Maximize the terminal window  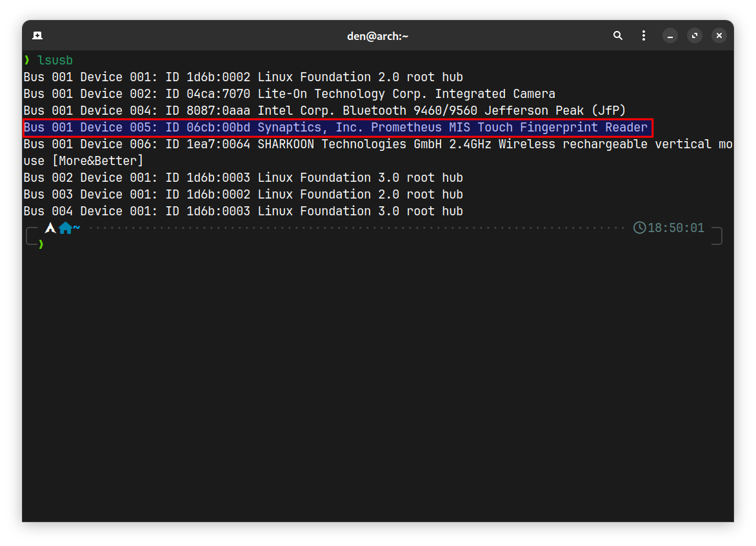click(x=695, y=35)
